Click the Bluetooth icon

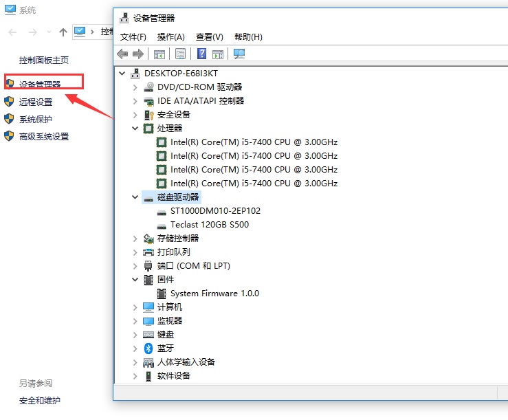tap(148, 349)
